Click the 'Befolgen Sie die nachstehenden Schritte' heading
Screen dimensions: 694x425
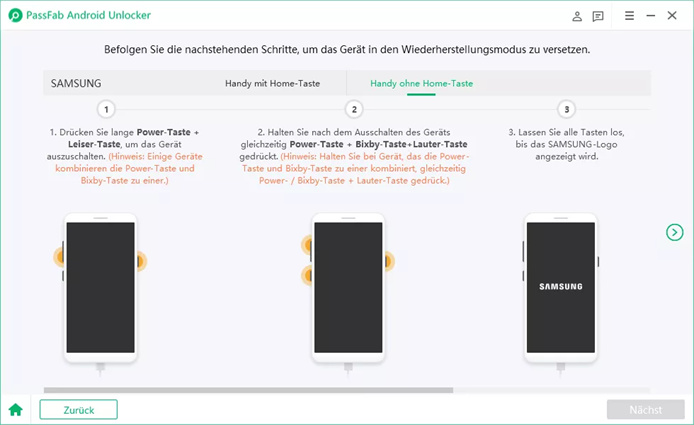tap(347, 49)
